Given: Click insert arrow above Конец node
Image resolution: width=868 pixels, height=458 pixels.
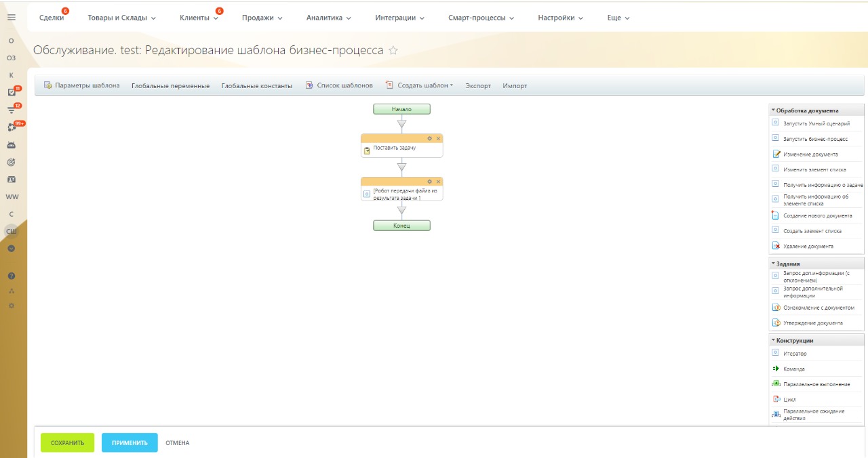Looking at the screenshot, I should tap(401, 211).
